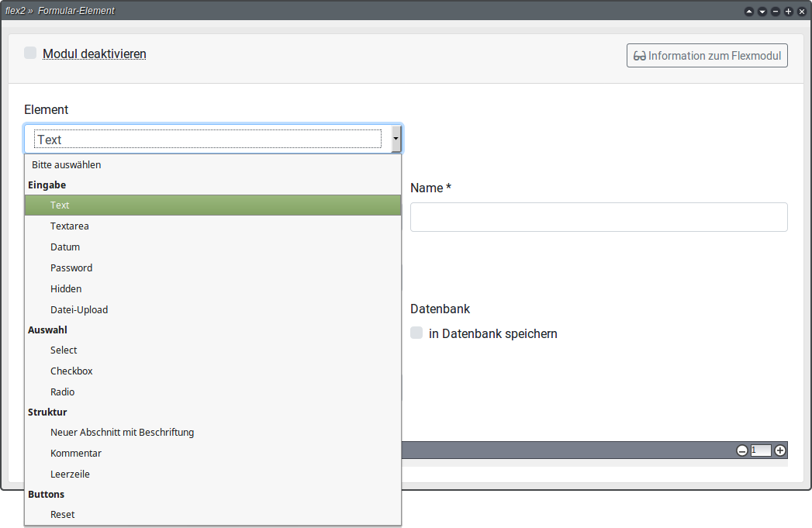
Task: Click the Bitte auswählen placeholder option
Action: point(67,165)
